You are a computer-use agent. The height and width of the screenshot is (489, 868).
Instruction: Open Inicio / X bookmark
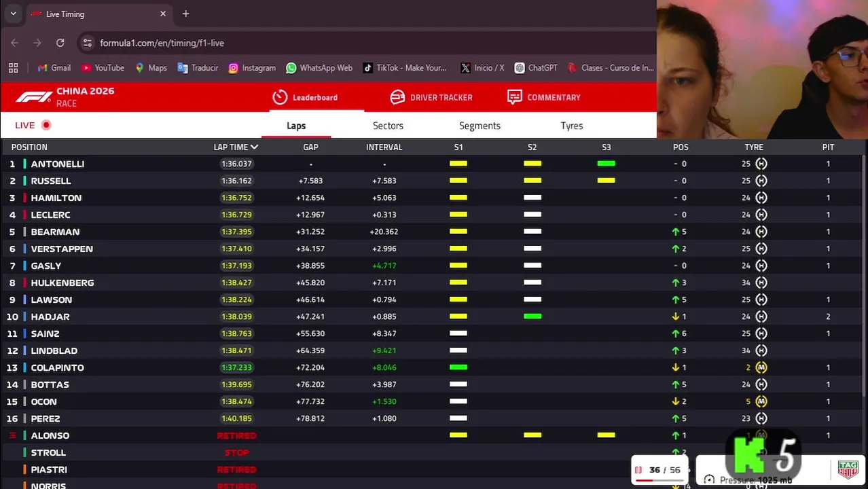pyautogui.click(x=482, y=68)
